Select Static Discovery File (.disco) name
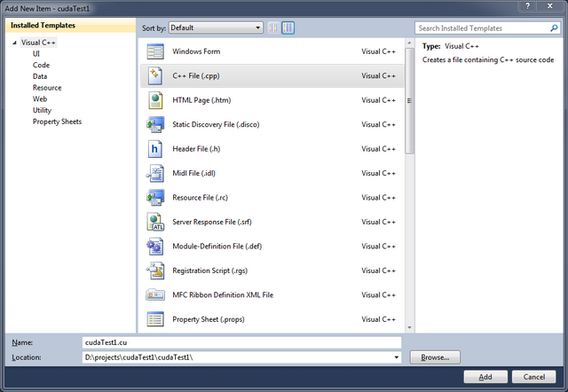 pyautogui.click(x=216, y=124)
